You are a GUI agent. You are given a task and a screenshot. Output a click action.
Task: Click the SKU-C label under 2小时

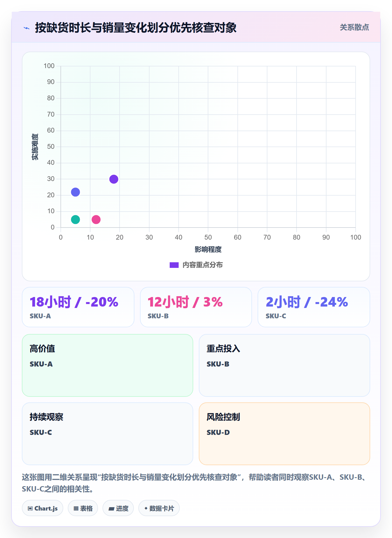276,316
